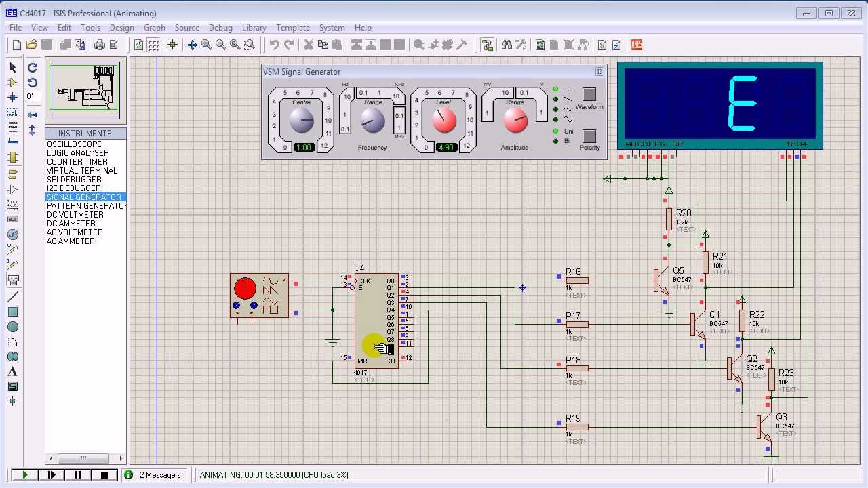Click the binoculars Search and Tag icon
The height and width of the screenshot is (488, 868).
507,45
